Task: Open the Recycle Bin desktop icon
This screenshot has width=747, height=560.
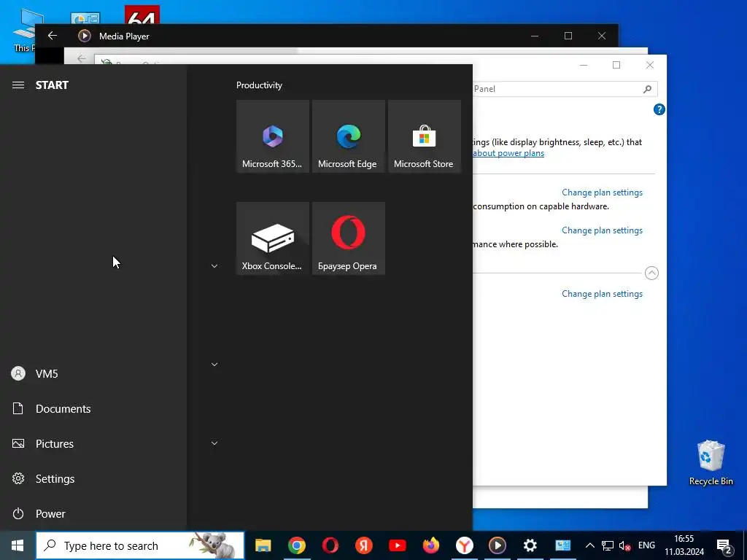Action: (x=711, y=463)
